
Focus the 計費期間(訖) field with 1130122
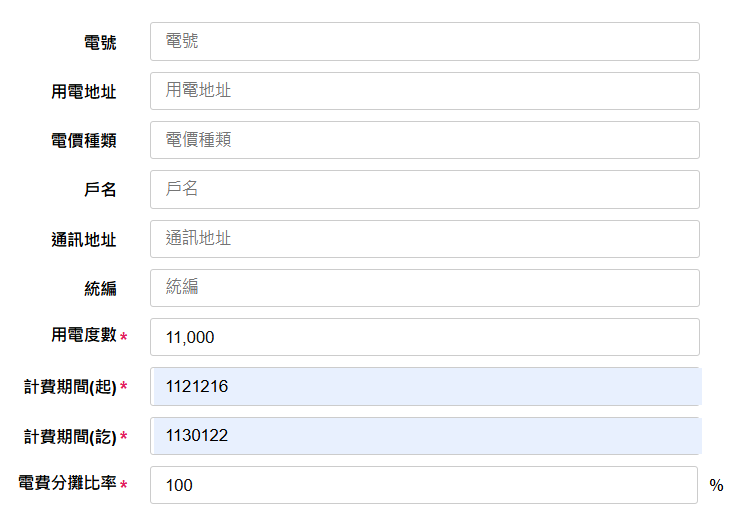[425, 436]
